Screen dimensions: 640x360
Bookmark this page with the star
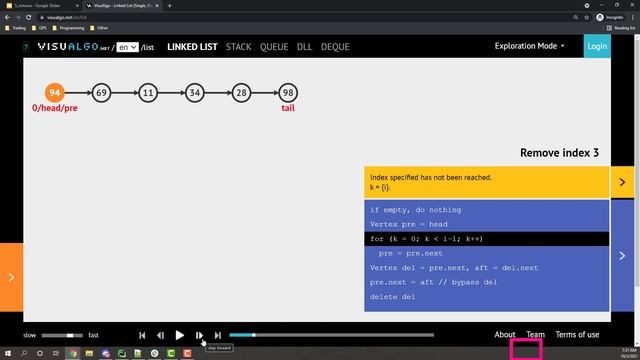click(x=587, y=18)
